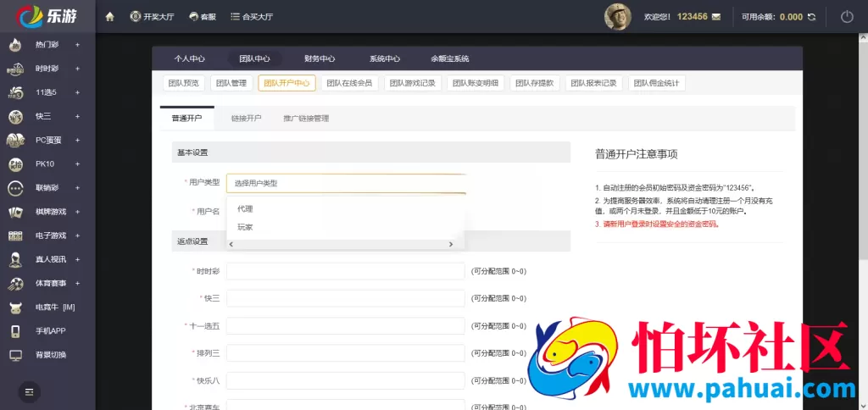Image resolution: width=868 pixels, height=410 pixels.
Task: Select 热门彩 icon in sidebar
Action: (15, 45)
